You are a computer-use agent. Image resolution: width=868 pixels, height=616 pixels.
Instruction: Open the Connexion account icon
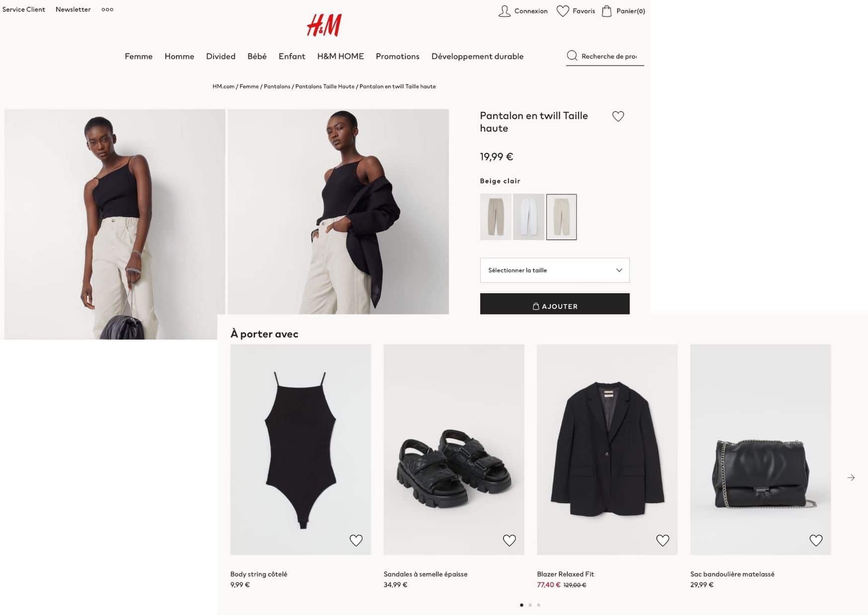pos(504,11)
